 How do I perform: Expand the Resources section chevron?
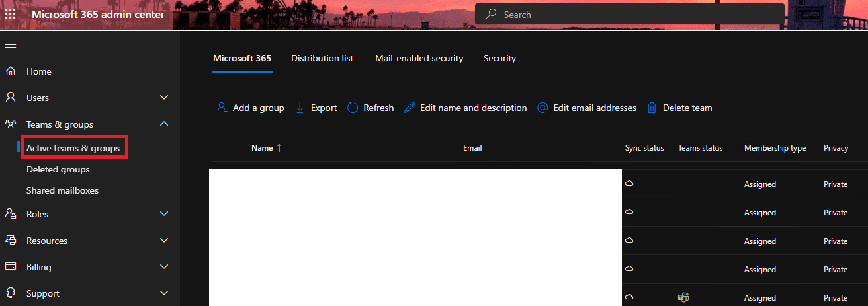pos(165,241)
